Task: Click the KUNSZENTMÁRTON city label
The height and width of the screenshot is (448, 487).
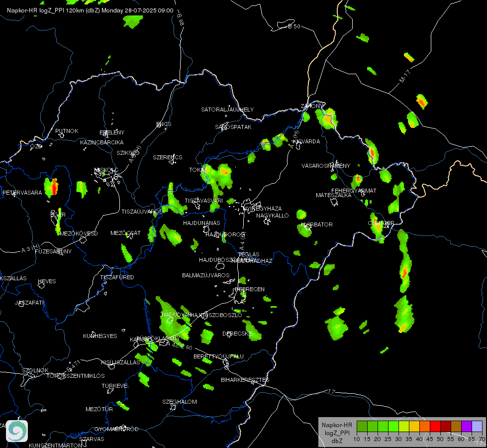Action: point(56,445)
